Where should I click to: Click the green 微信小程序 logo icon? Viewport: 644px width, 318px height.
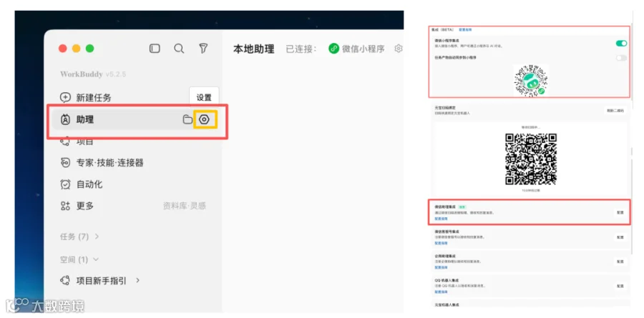pyautogui.click(x=334, y=49)
